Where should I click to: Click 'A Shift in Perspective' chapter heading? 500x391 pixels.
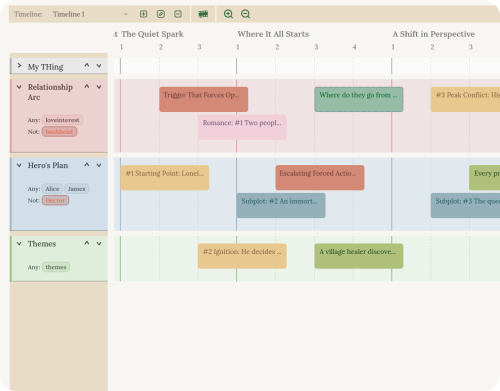point(434,34)
